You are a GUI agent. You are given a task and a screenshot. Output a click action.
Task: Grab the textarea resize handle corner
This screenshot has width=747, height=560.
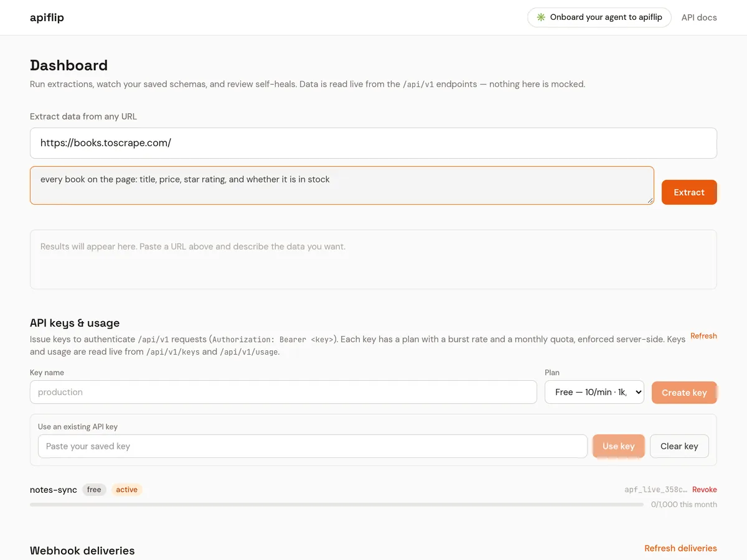650,200
